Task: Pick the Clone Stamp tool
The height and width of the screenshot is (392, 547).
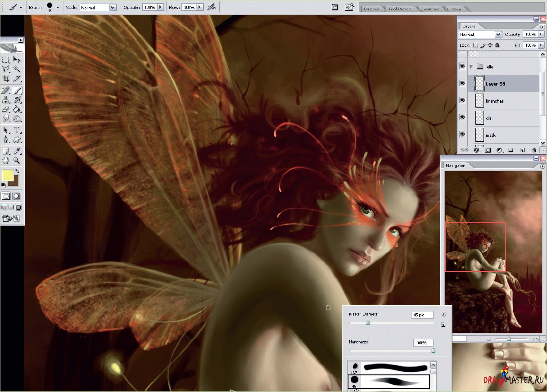Action: coord(6,99)
